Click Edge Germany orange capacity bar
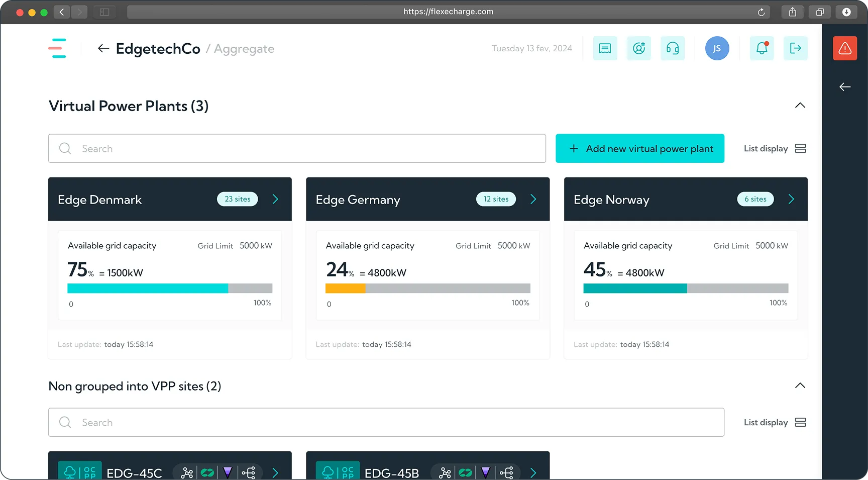Screen dimensions: 868x480 [x=346, y=288]
